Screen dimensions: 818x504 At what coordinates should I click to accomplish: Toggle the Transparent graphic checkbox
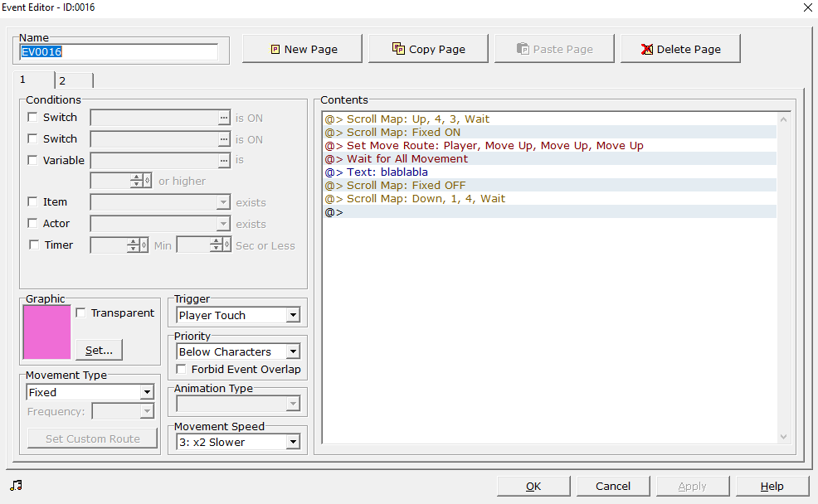[x=80, y=313]
